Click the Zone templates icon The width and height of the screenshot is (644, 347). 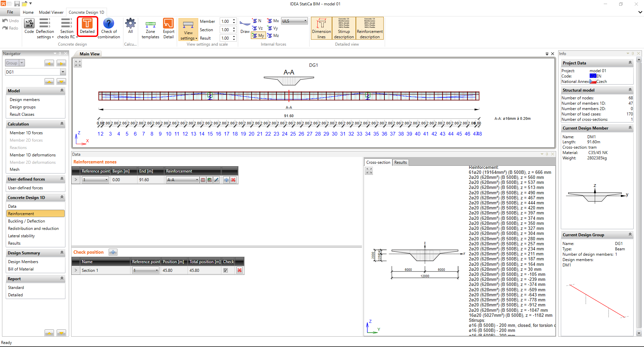tap(150, 29)
